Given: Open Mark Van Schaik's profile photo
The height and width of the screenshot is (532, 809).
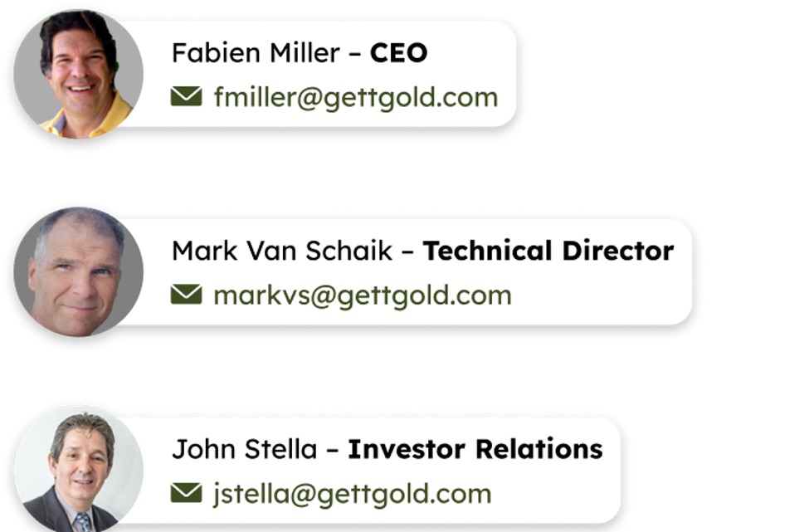Looking at the screenshot, I should pos(79,272).
